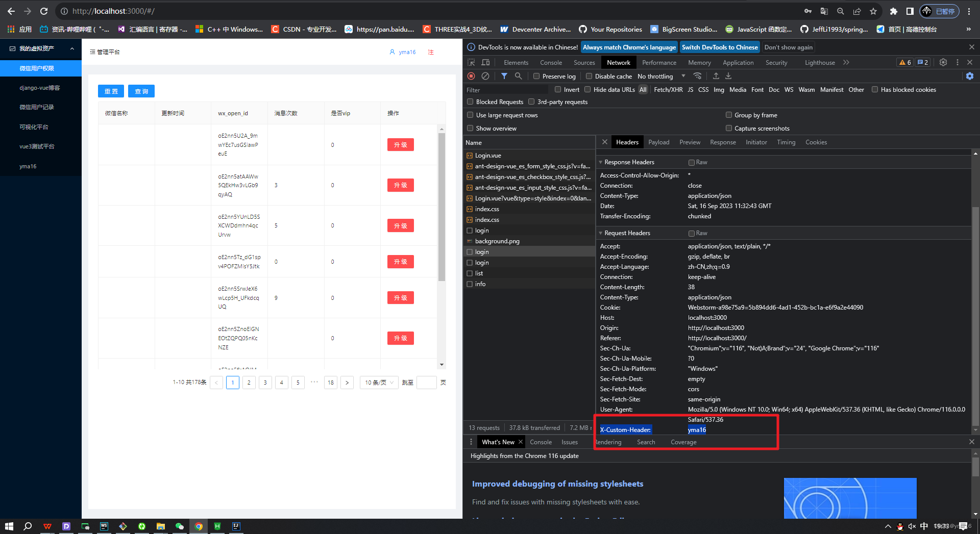Enable the Preserve log checkbox
The width and height of the screenshot is (980, 534).
click(x=536, y=76)
